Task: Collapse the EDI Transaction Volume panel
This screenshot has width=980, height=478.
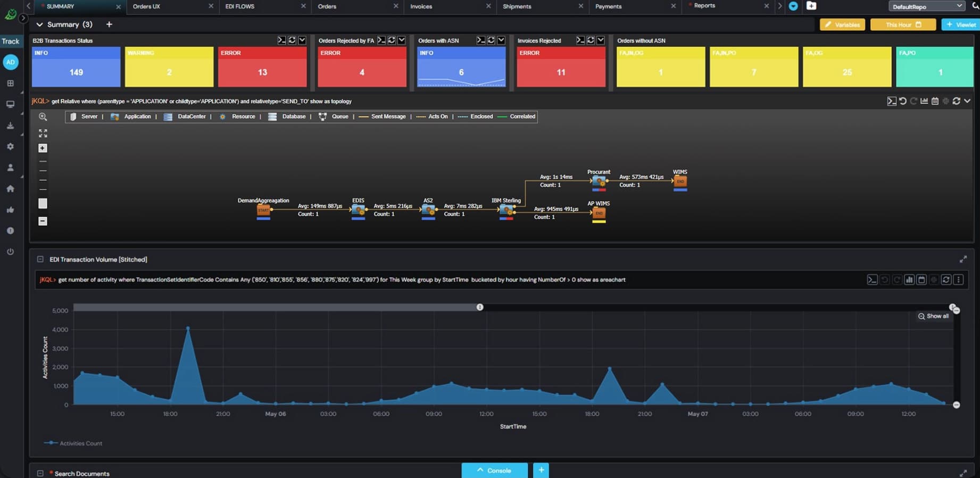Action: tap(40, 259)
